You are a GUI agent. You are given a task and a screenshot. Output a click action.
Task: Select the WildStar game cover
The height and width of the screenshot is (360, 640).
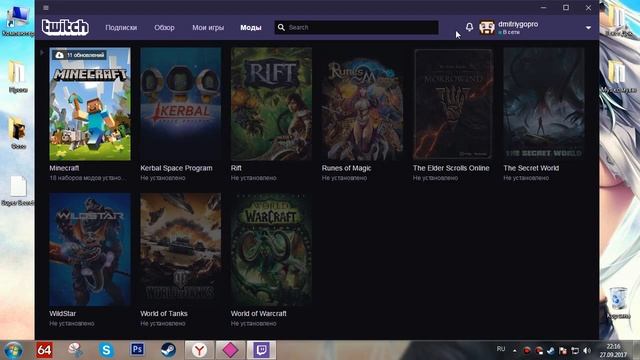click(x=90, y=250)
